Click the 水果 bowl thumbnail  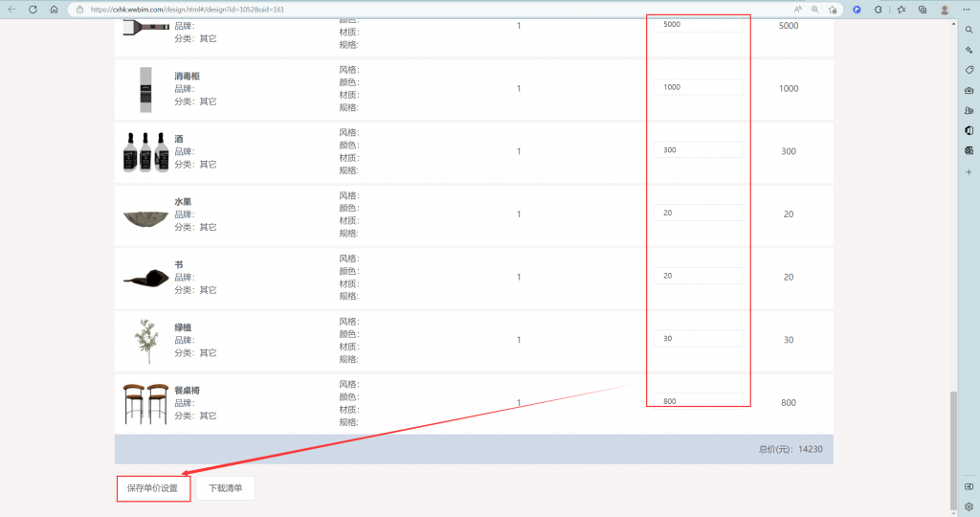coord(145,218)
